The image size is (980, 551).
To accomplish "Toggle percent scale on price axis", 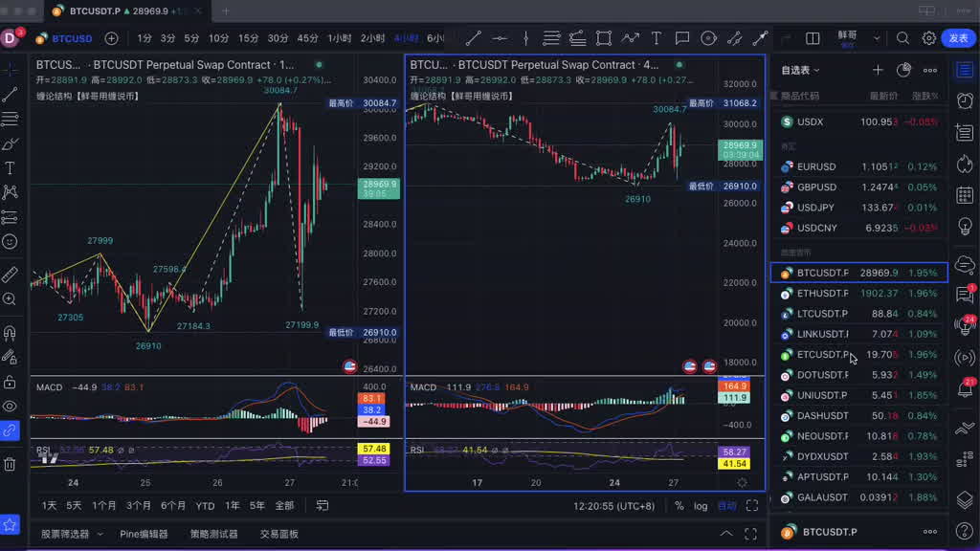I will pyautogui.click(x=679, y=506).
